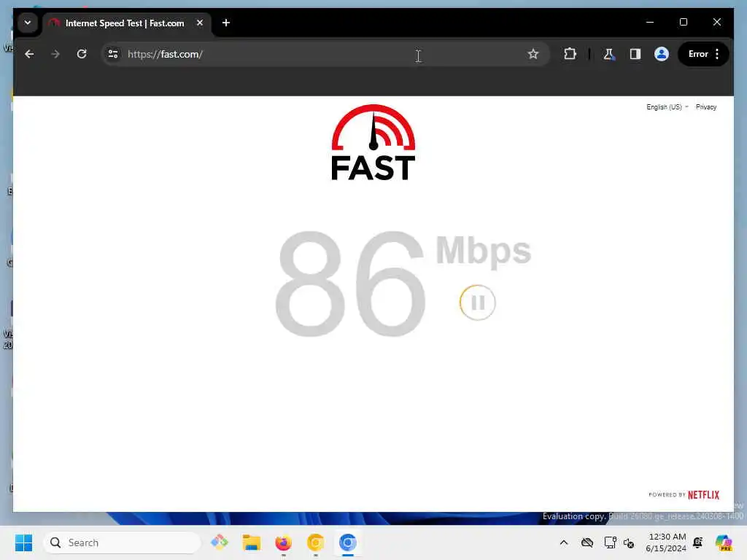
Task: Click the cloud sync tray icon
Action: pyautogui.click(x=587, y=542)
